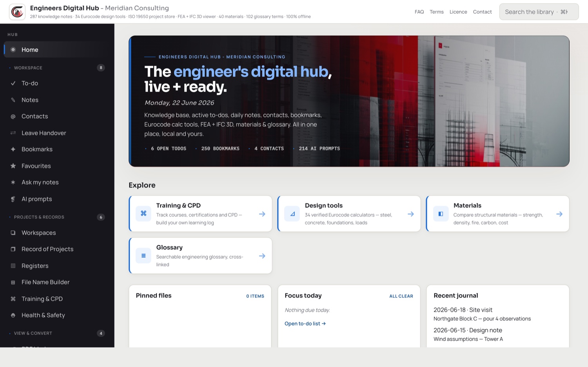
Task: Open Registers in the sidebar
Action: click(57, 266)
